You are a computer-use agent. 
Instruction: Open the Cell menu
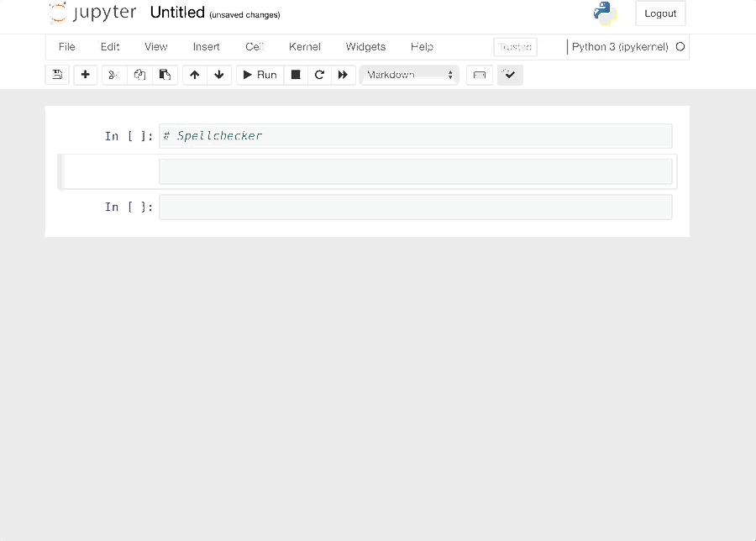click(x=254, y=47)
